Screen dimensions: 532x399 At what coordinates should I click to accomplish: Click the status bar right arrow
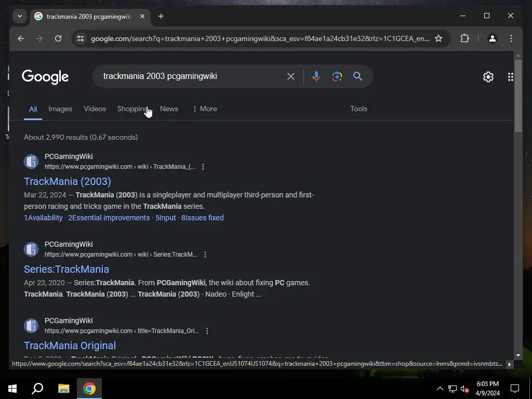click(509, 364)
